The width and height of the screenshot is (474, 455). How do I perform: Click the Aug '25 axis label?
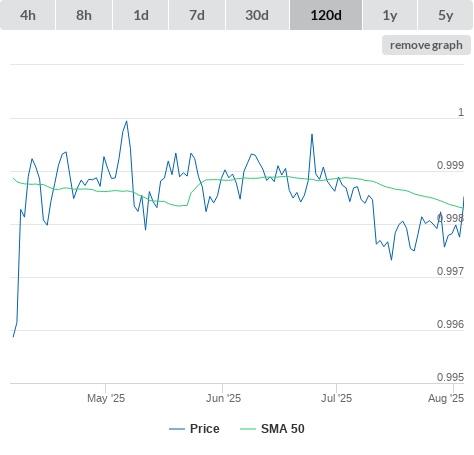(x=446, y=398)
